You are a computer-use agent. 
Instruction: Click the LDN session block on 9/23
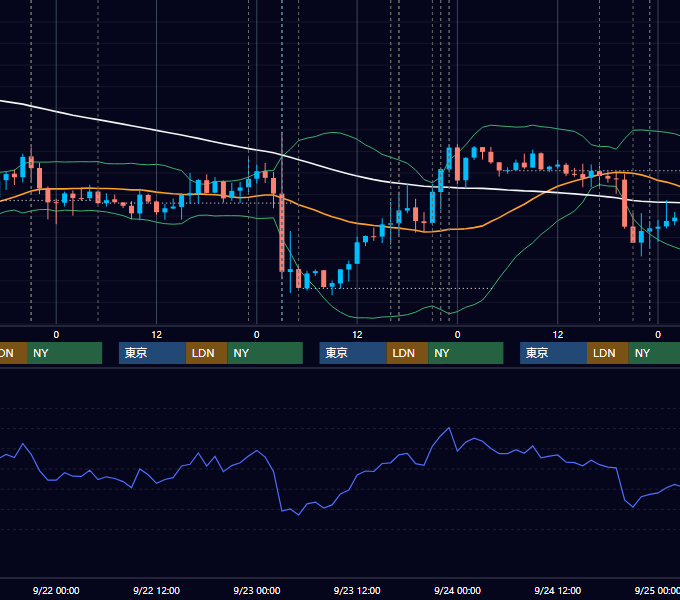tap(407, 353)
